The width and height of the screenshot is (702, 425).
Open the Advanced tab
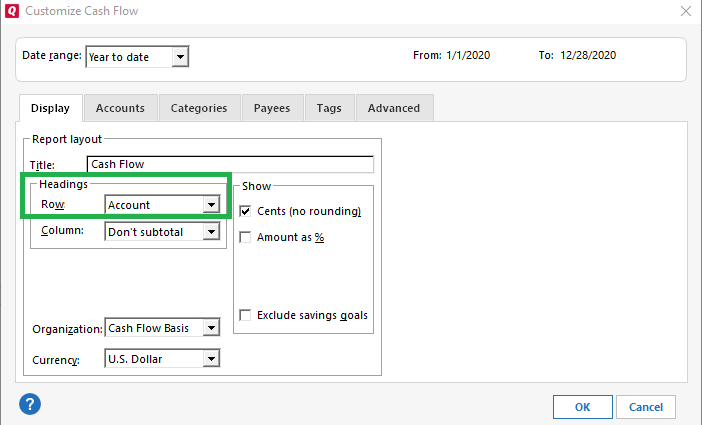394,108
